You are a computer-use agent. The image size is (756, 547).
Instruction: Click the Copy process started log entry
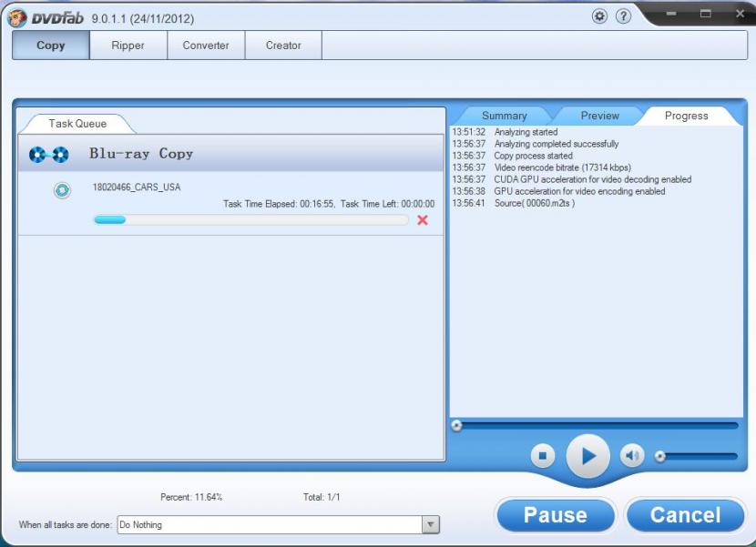[512, 156]
